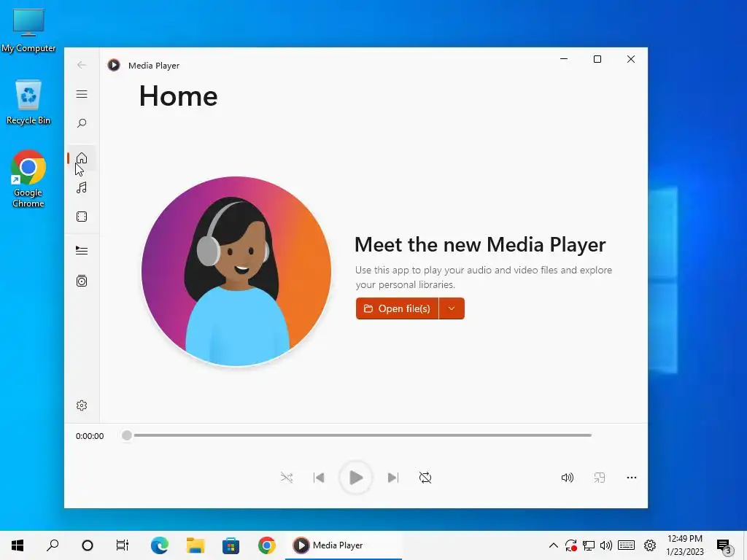Maximize the Media Player window
This screenshot has height=560, width=747.
597,59
